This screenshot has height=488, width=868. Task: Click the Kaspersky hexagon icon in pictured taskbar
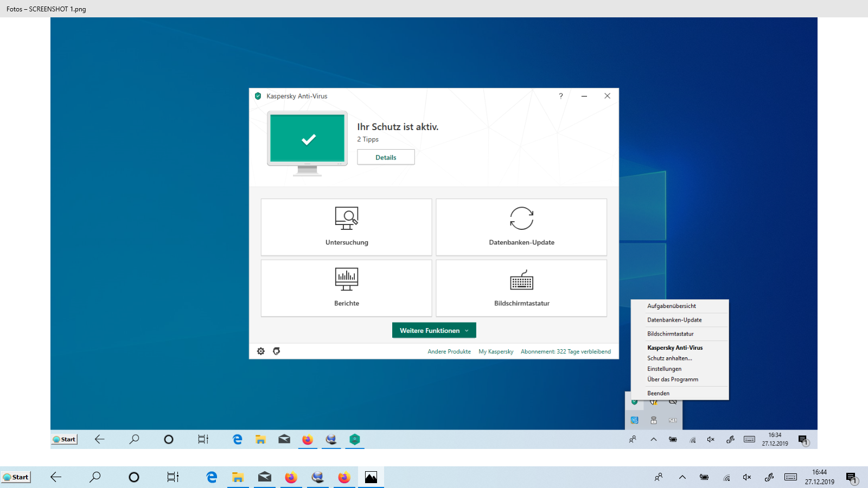(355, 439)
